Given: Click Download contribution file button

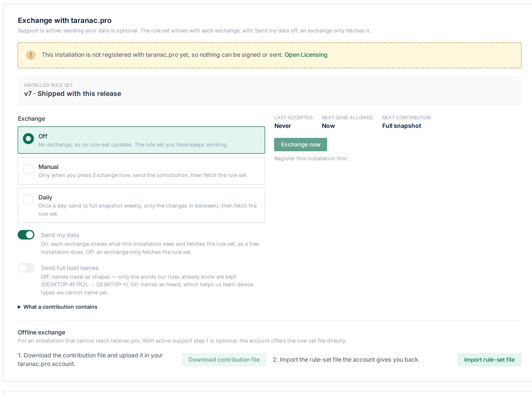Looking at the screenshot, I should [x=224, y=360].
